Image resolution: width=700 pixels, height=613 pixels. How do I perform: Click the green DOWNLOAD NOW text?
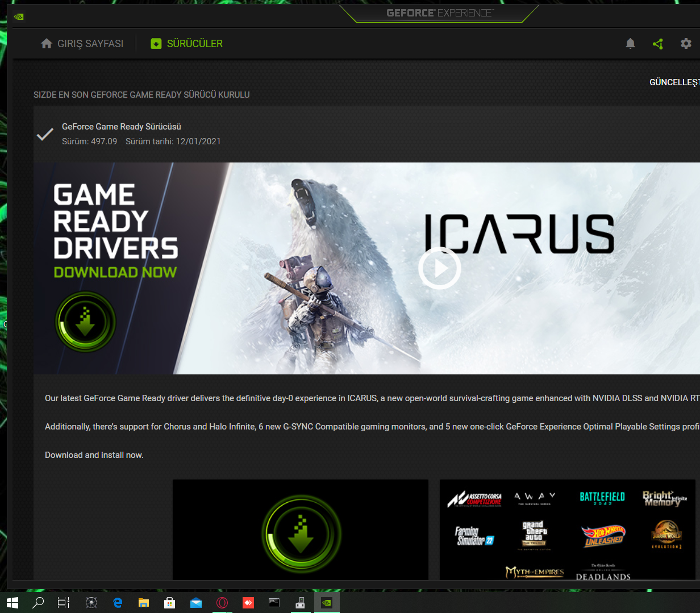pos(115,272)
